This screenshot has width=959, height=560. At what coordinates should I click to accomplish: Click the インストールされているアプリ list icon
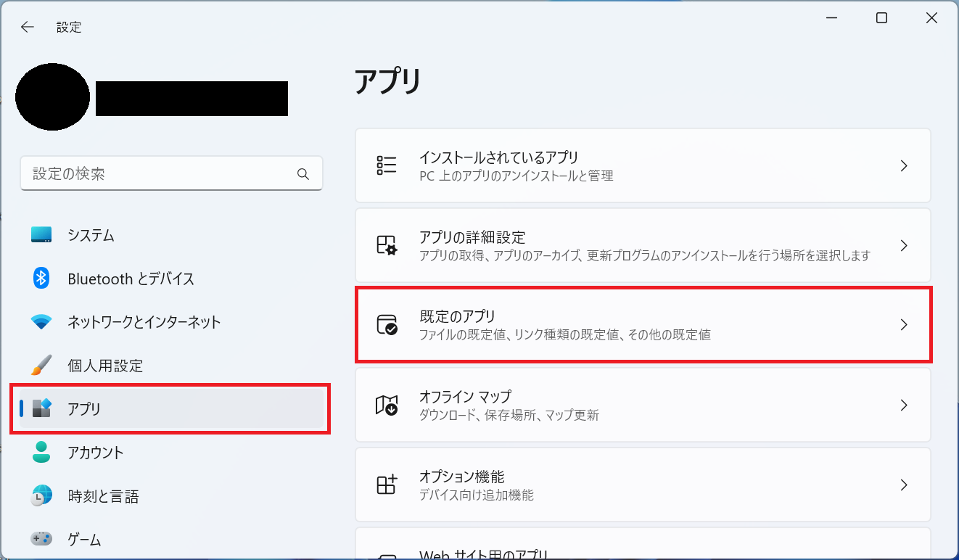386,165
